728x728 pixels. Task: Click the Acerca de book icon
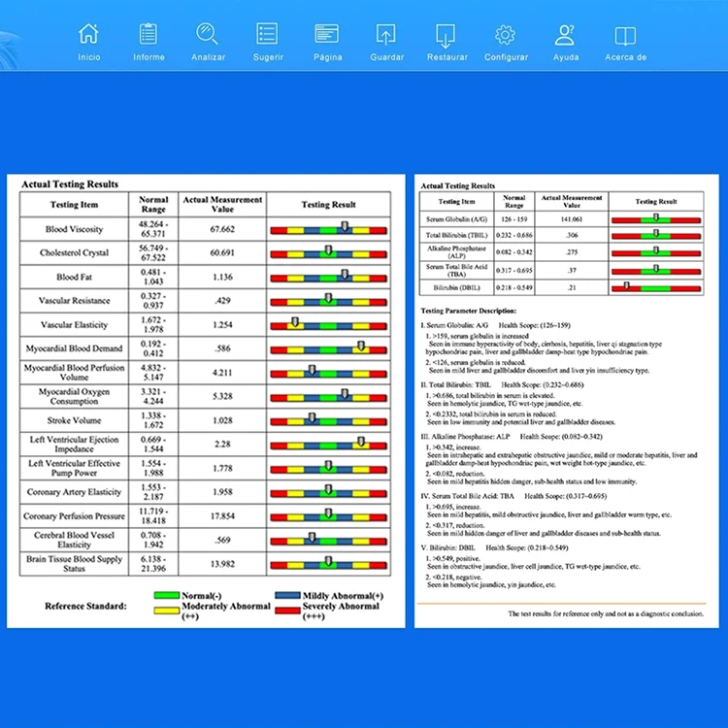point(625,36)
